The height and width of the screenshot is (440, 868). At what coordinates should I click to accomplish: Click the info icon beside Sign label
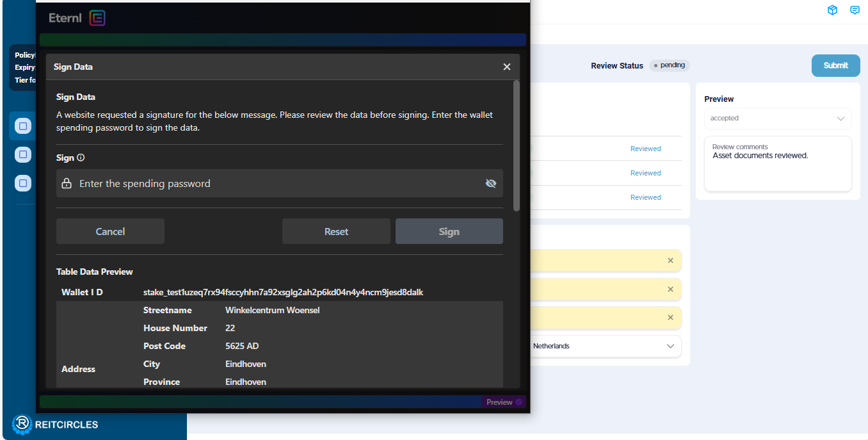point(81,158)
